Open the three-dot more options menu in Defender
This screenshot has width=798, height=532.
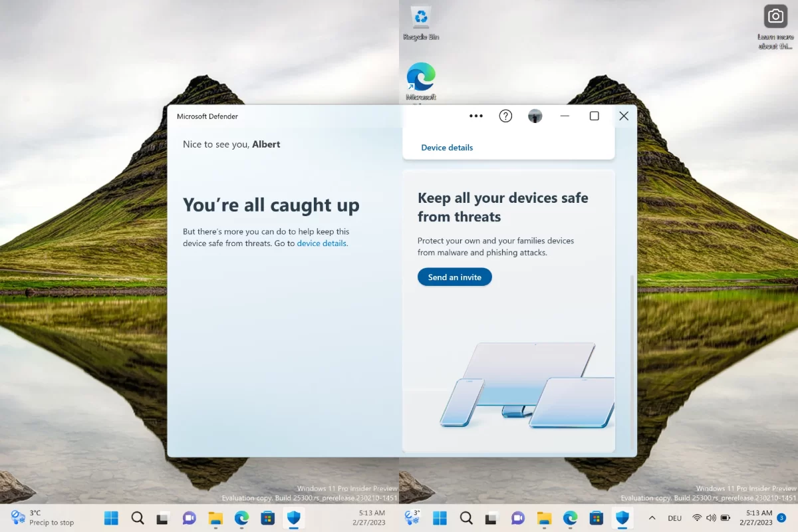click(476, 116)
